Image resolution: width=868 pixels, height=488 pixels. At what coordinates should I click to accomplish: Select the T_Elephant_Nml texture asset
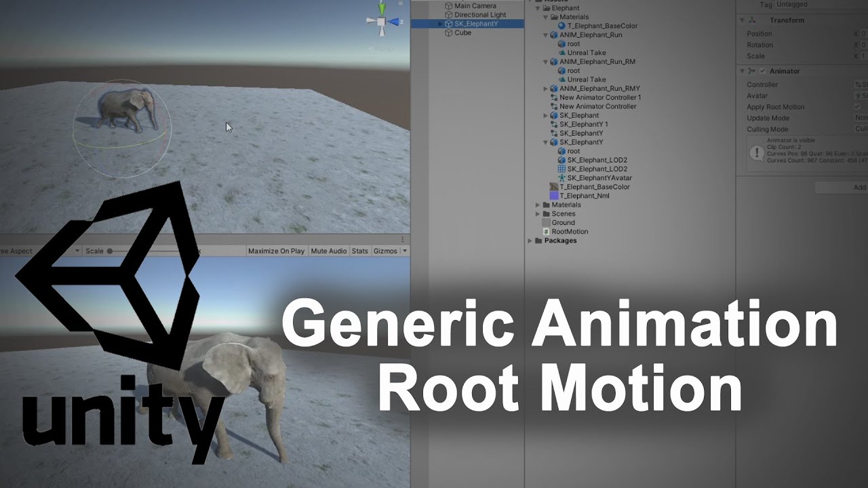(x=585, y=196)
